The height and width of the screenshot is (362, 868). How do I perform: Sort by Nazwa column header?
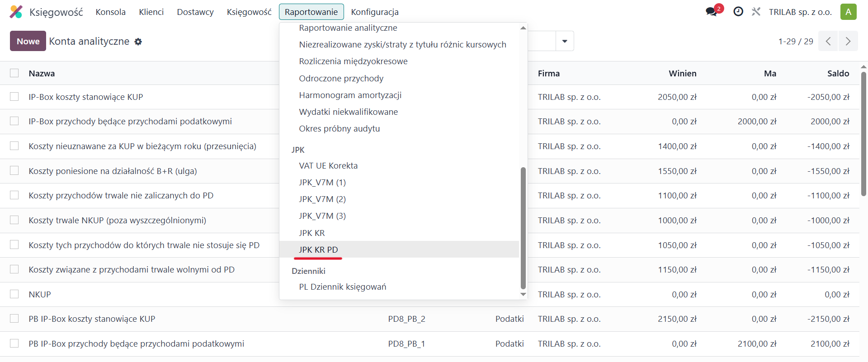click(x=42, y=73)
